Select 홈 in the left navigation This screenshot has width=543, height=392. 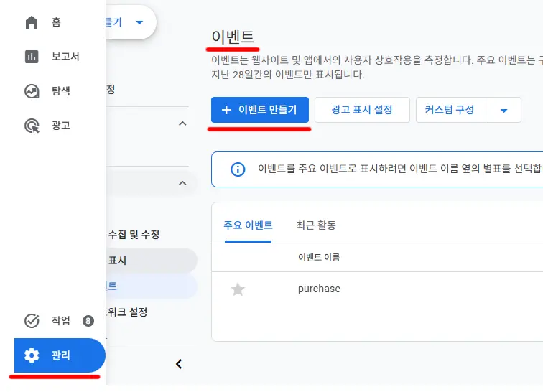tap(56, 22)
